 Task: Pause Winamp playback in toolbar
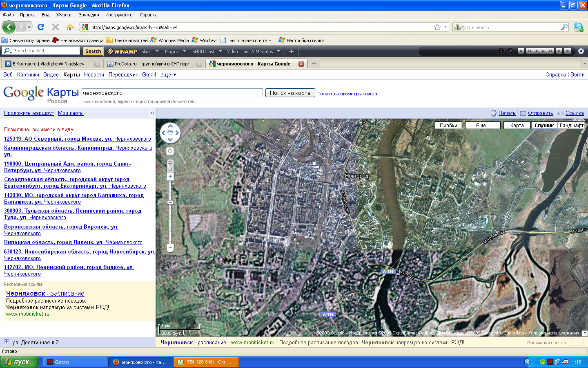pyautogui.click(x=543, y=51)
